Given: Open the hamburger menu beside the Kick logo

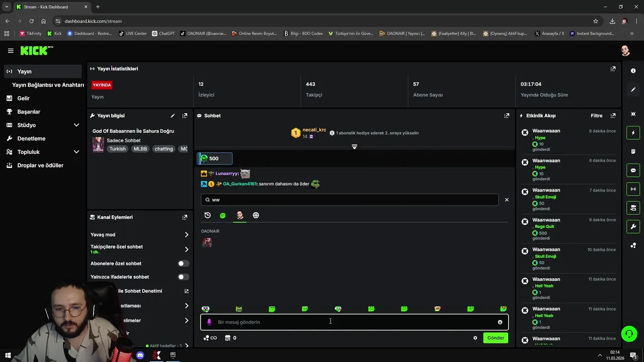Looking at the screenshot, I should [11, 51].
